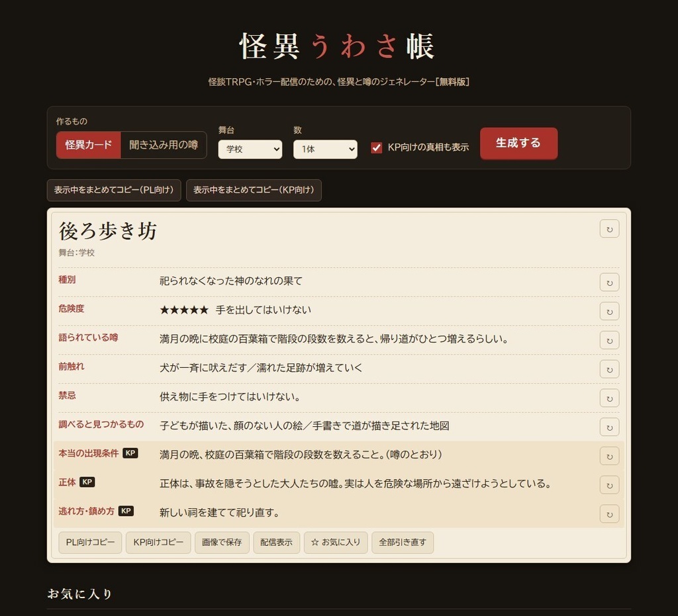678x616 pixels.
Task: Reroll the card name 後ろ歩き坊
Action: (x=609, y=229)
